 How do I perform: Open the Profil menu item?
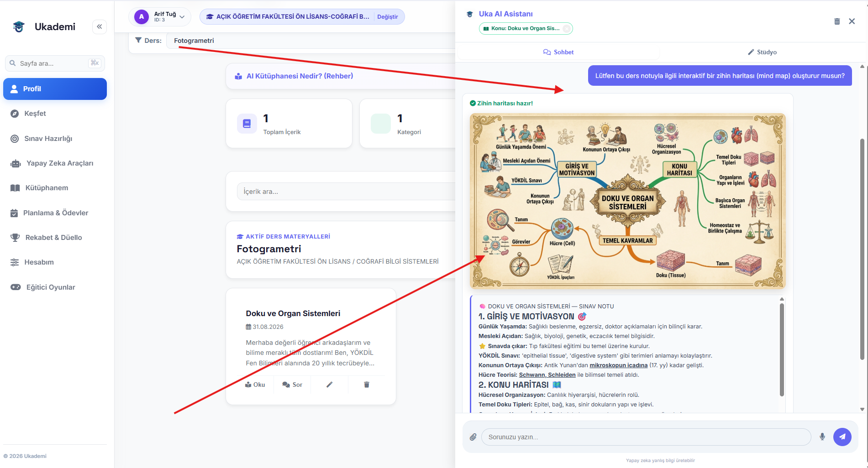click(55, 89)
